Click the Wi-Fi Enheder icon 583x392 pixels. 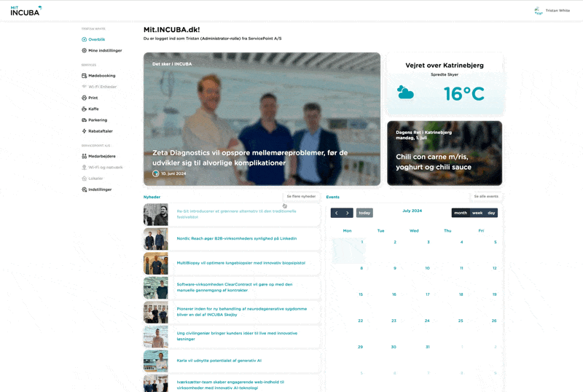[x=84, y=87]
